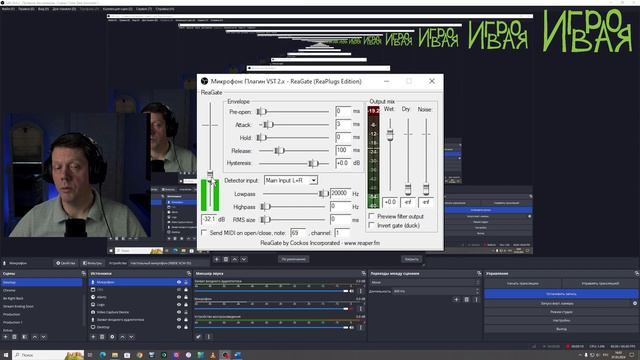Open Microsoft Edge from the taskbar
Screen dimensions: 640x360
point(102,355)
